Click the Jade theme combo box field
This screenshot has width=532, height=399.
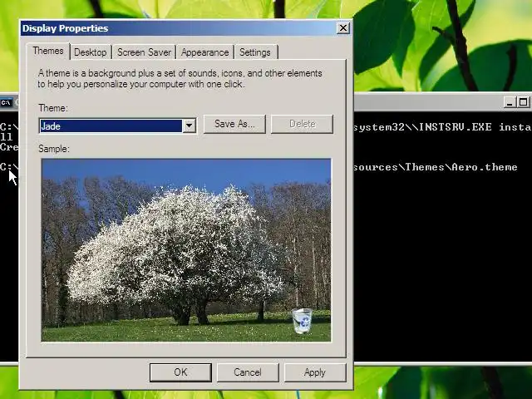tap(118, 126)
